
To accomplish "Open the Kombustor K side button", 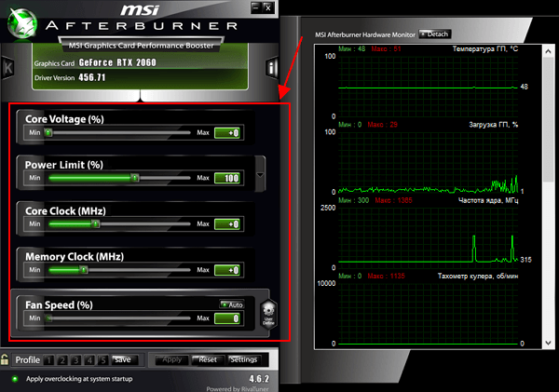I will click(7, 67).
